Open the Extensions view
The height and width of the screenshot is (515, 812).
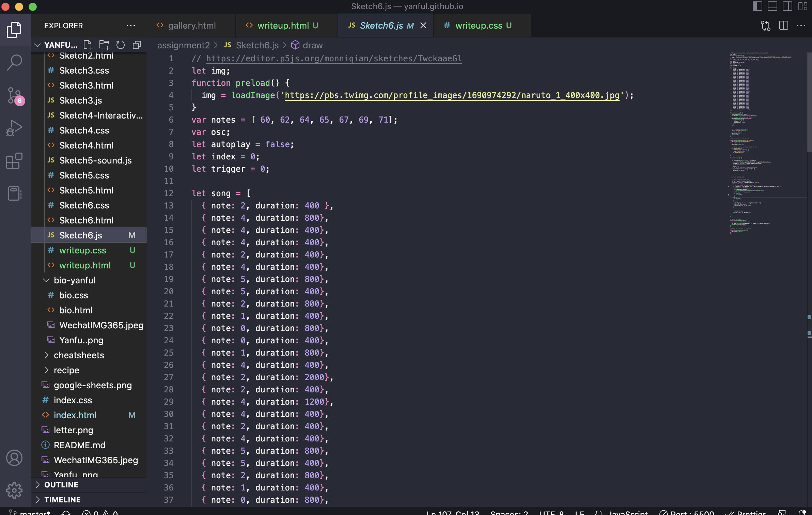tap(14, 161)
